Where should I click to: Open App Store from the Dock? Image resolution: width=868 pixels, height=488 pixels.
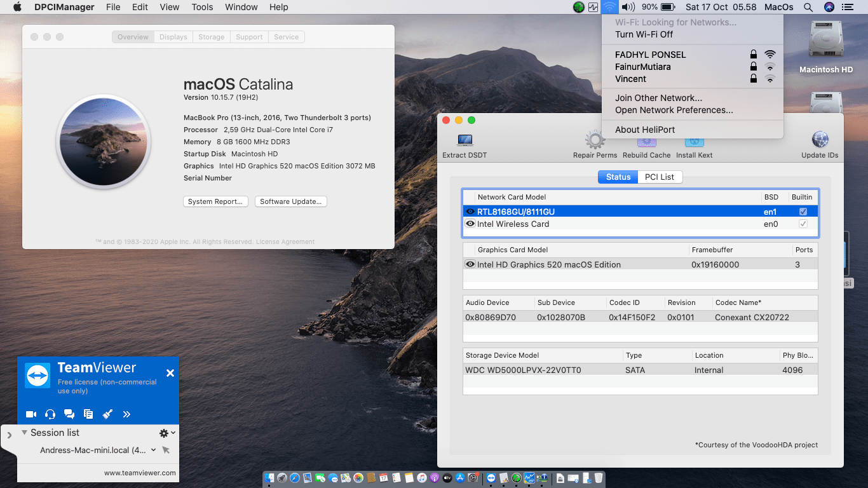[460, 478]
